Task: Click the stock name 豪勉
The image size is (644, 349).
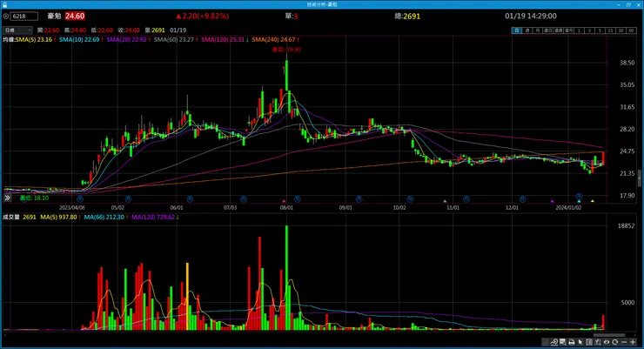Action: tap(54, 16)
